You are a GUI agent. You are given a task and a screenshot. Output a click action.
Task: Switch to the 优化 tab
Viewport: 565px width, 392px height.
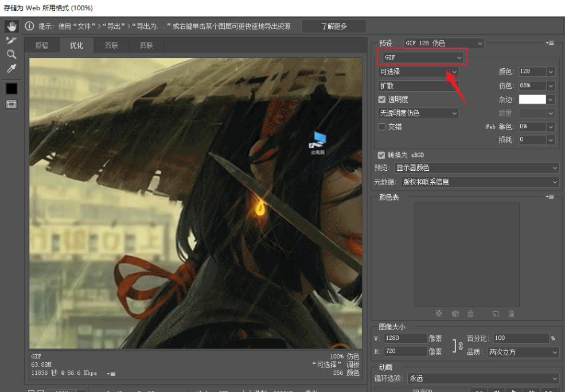pyautogui.click(x=76, y=45)
